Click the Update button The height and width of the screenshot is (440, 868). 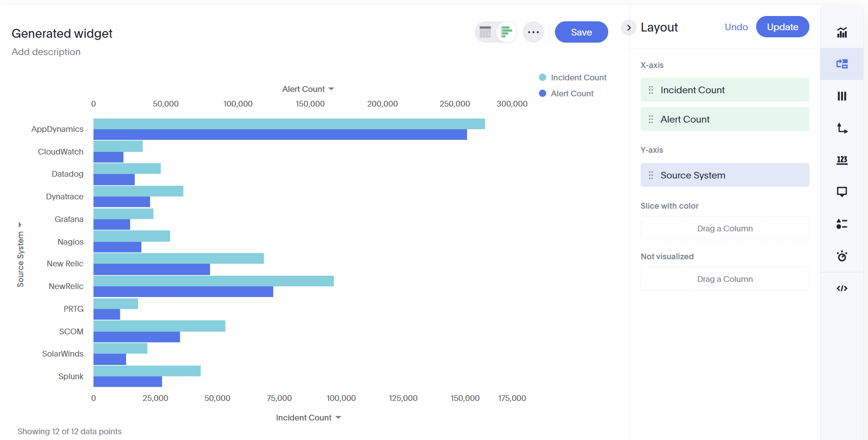pos(782,27)
